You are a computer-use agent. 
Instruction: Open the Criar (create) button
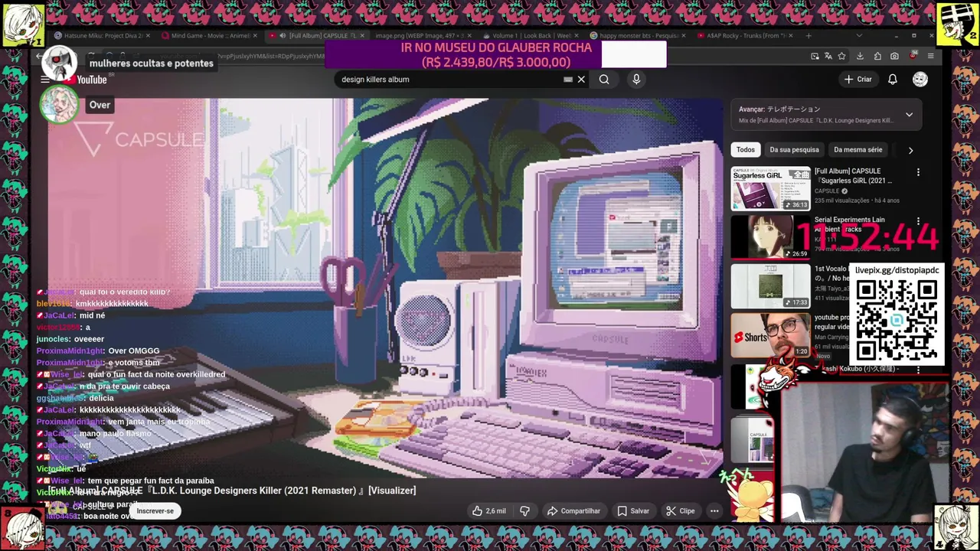pyautogui.click(x=858, y=80)
